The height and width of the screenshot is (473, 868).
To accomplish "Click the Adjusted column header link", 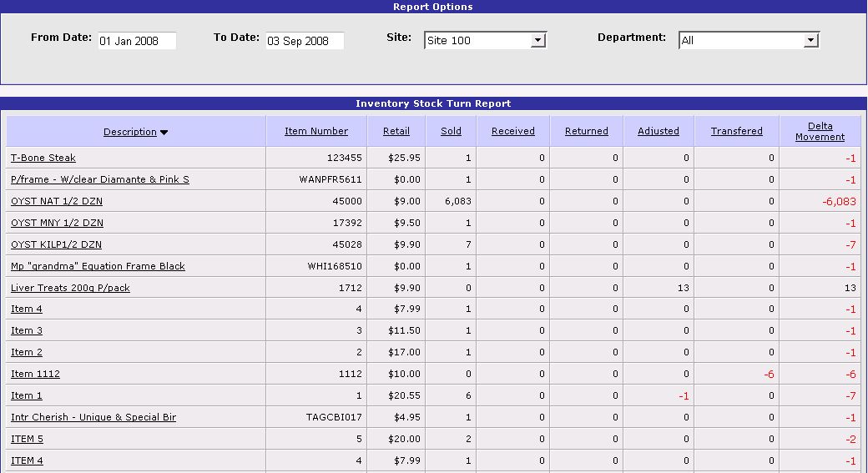I will point(658,132).
